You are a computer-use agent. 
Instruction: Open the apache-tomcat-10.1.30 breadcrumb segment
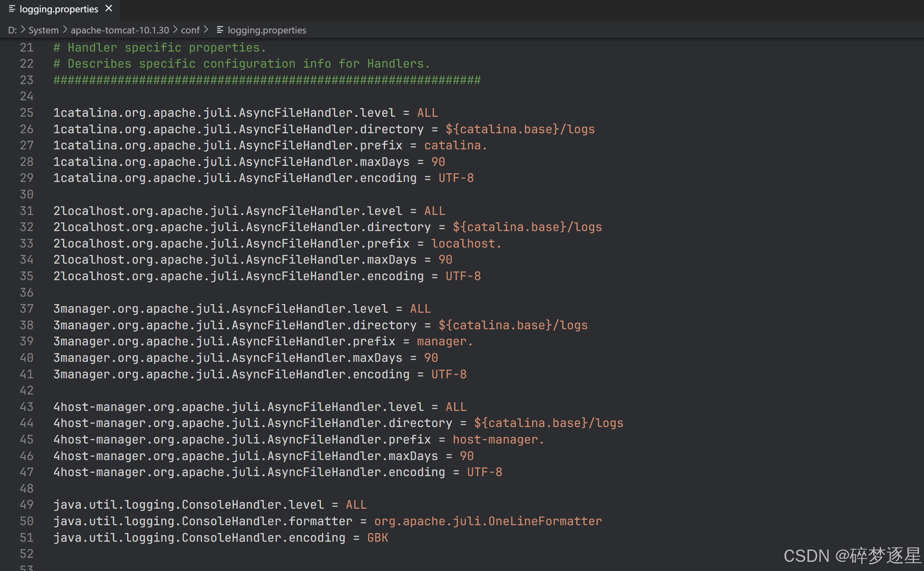[120, 30]
